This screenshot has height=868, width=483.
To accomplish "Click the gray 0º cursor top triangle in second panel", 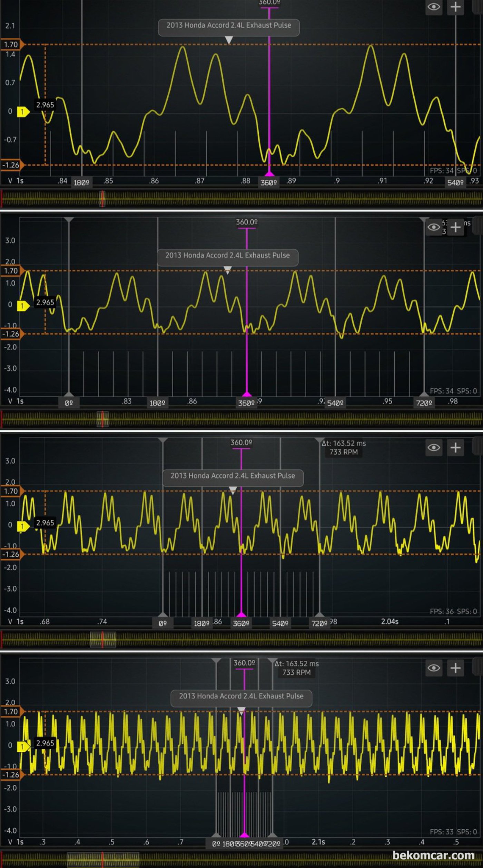I will coord(69,220).
